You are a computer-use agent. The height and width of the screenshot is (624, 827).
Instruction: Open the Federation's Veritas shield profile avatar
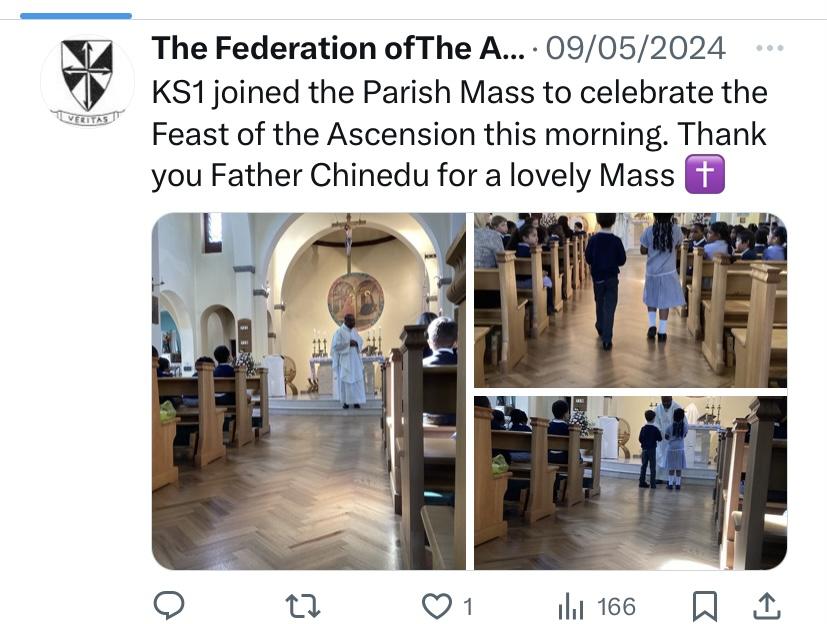87,82
